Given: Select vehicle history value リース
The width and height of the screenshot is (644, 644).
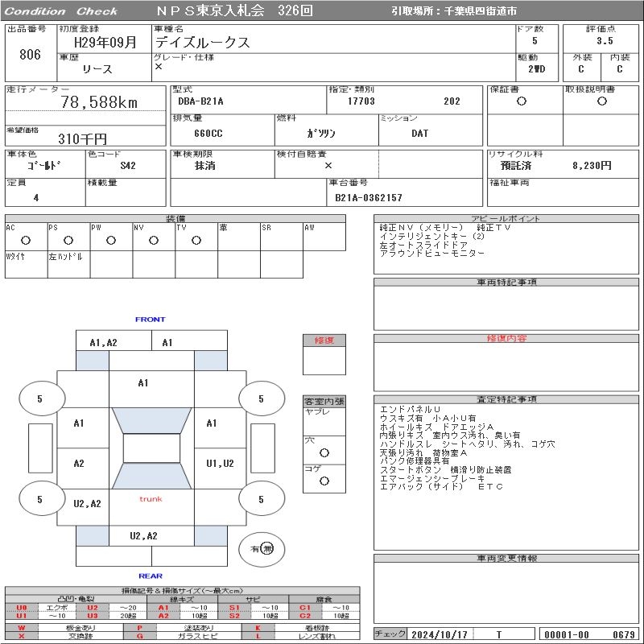Looking at the screenshot, I should coord(97,69).
